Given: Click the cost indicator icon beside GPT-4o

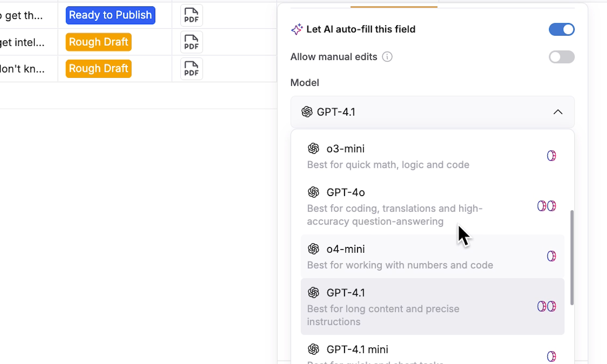Looking at the screenshot, I should (x=546, y=206).
